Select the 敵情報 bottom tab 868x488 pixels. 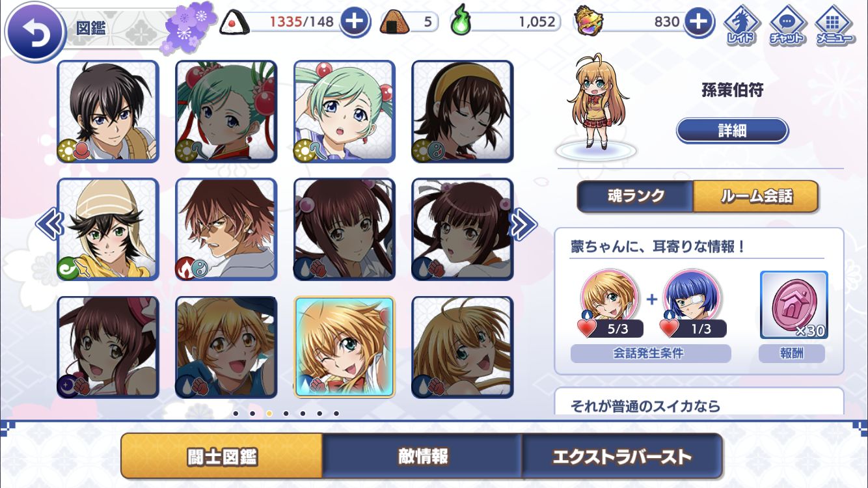(423, 456)
